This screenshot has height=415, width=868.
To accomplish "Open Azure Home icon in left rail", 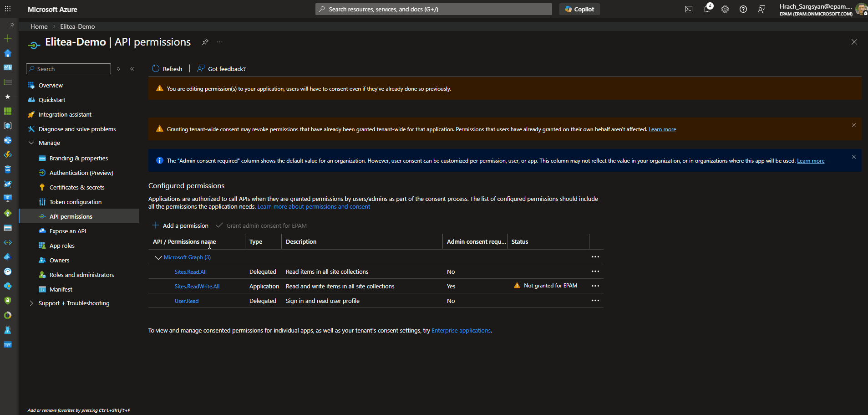I will point(7,53).
